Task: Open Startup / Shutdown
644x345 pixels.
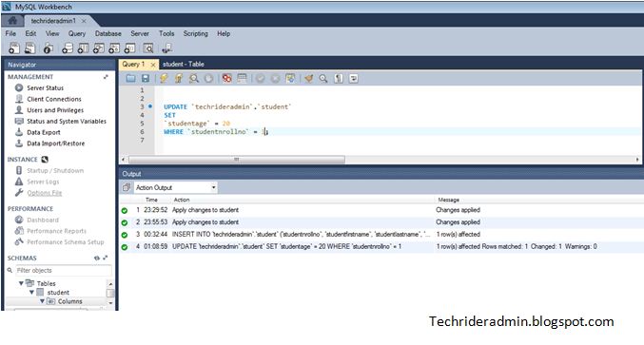Action: pos(55,170)
